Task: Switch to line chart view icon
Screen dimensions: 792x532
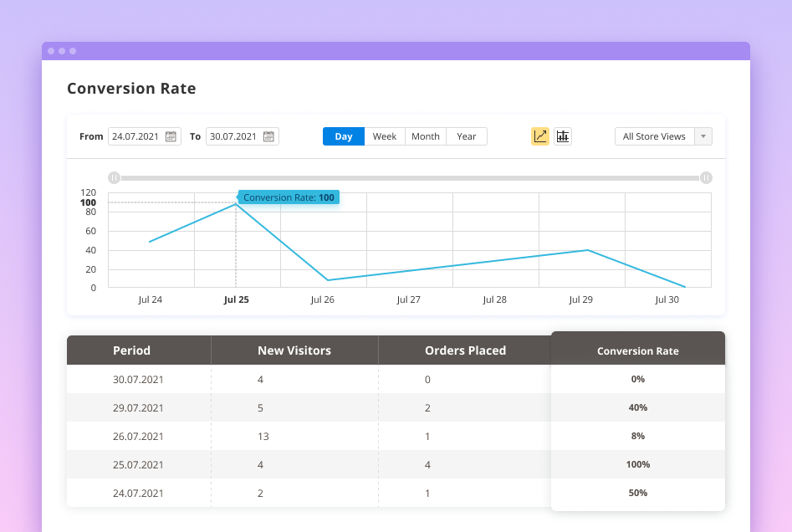Action: [x=540, y=136]
